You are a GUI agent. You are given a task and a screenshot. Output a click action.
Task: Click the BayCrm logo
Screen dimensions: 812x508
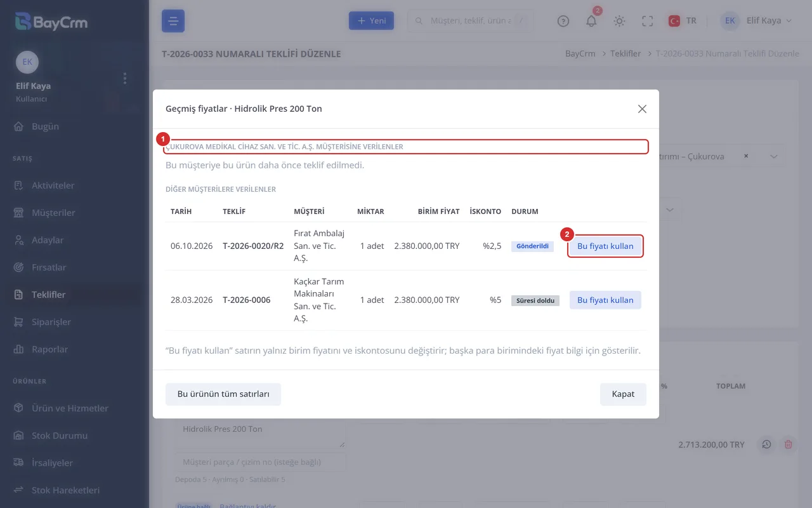pos(52,22)
